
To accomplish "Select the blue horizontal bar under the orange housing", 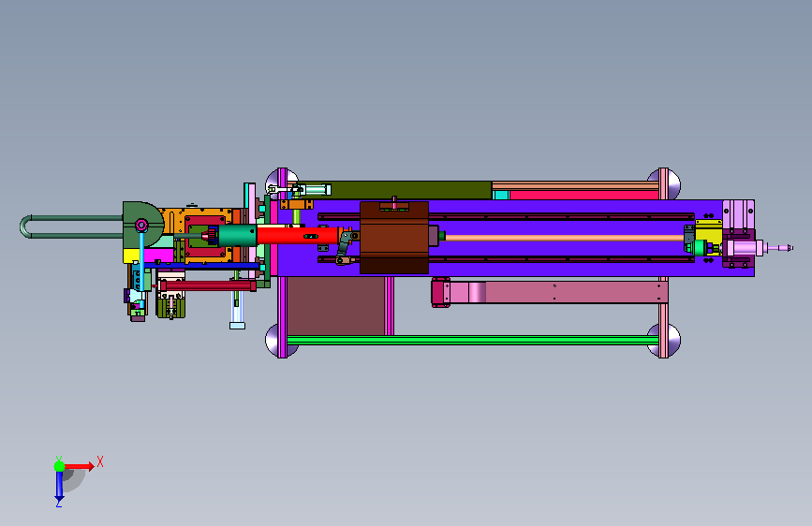I will [201, 266].
